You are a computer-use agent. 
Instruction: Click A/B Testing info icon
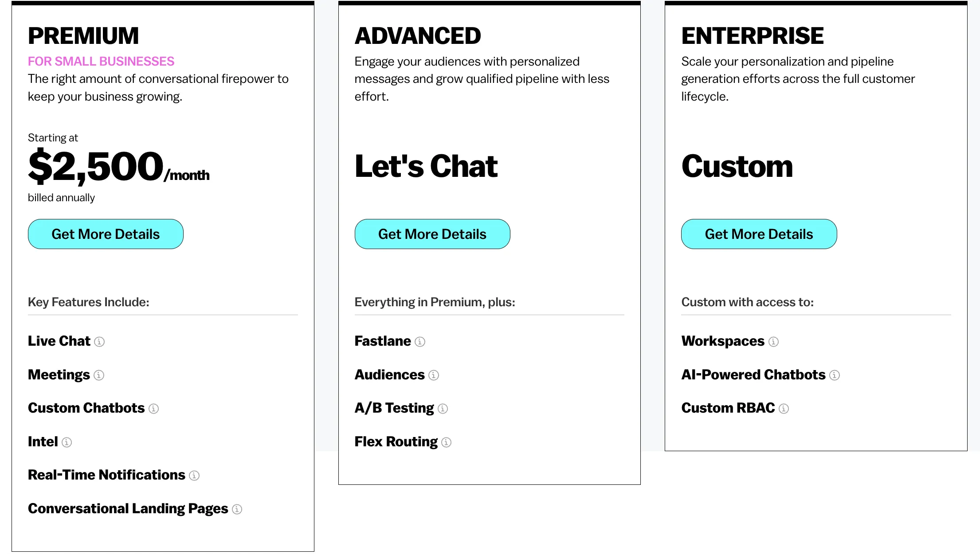click(x=443, y=409)
